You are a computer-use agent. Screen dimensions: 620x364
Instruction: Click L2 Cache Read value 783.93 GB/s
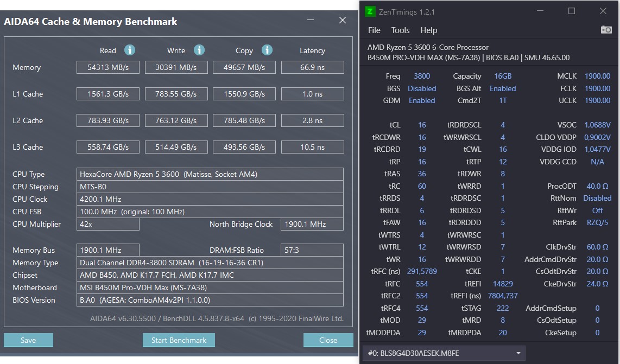[x=108, y=120]
